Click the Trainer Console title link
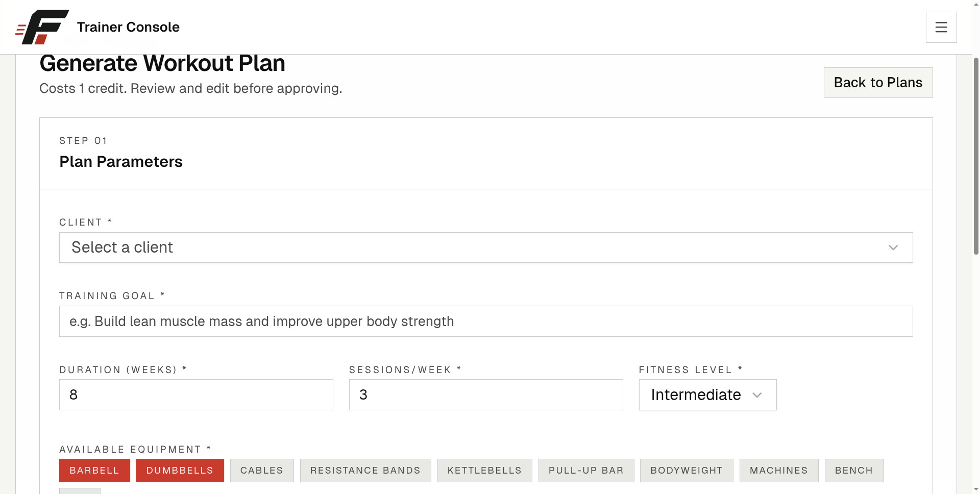Image resolution: width=980 pixels, height=494 pixels. [128, 27]
